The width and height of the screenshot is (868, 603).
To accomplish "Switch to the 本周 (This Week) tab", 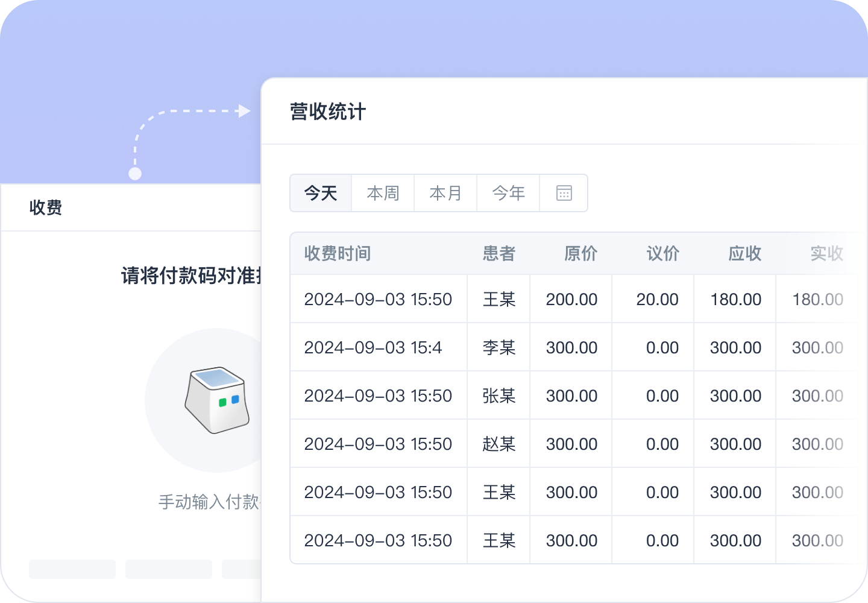I will tap(383, 193).
